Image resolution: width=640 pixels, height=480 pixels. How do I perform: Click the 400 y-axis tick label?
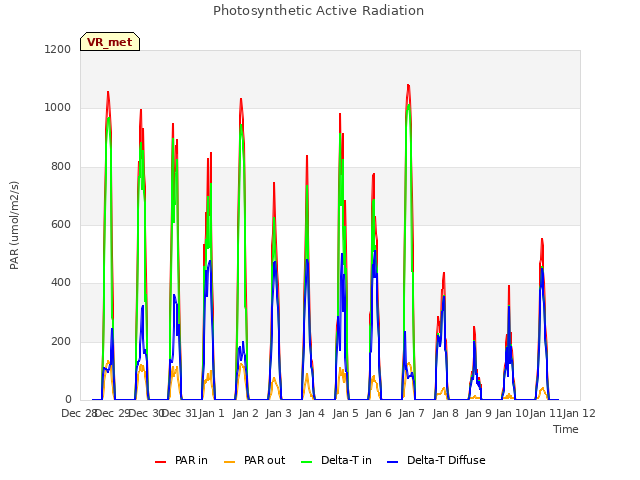61,282
